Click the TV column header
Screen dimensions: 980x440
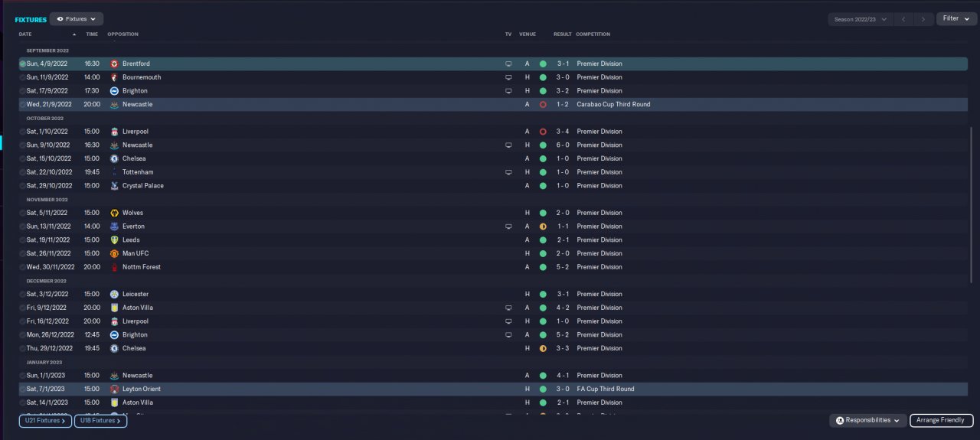click(x=508, y=34)
